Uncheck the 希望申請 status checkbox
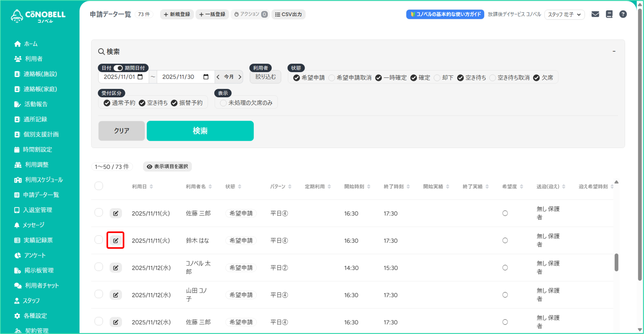This screenshot has width=644, height=334. click(x=297, y=78)
